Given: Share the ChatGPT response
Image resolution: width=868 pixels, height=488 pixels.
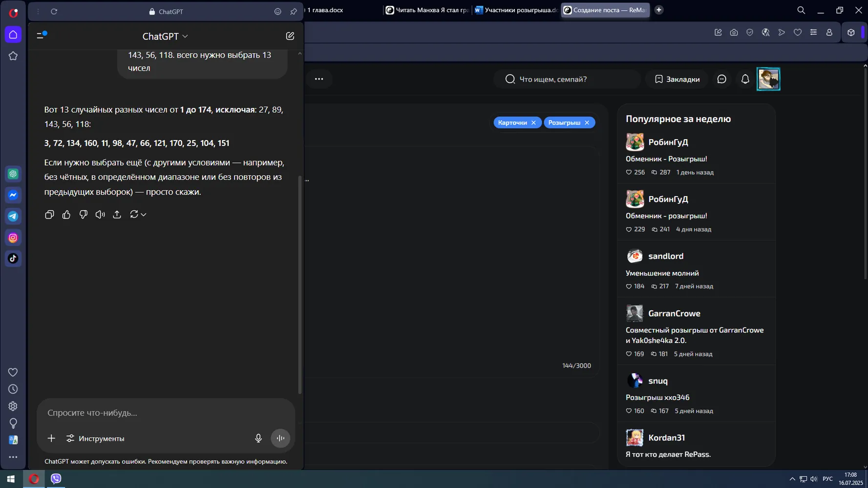Looking at the screenshot, I should tap(117, 215).
